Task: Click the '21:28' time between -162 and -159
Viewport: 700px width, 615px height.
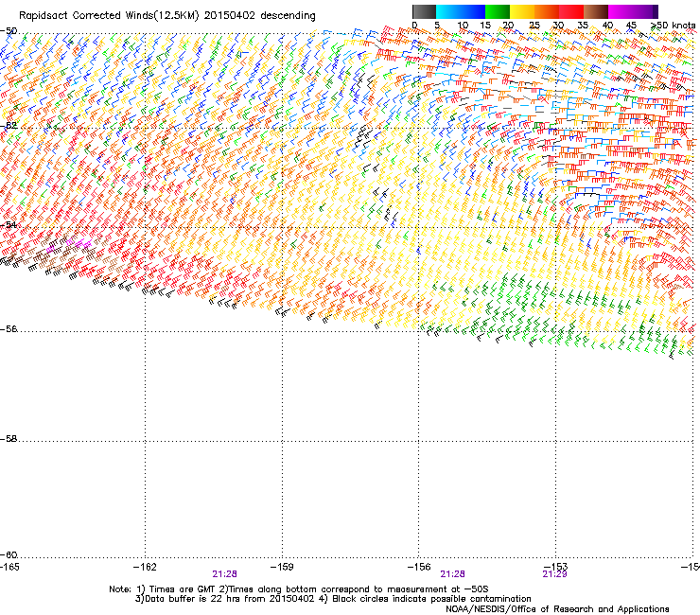Action: tap(224, 574)
